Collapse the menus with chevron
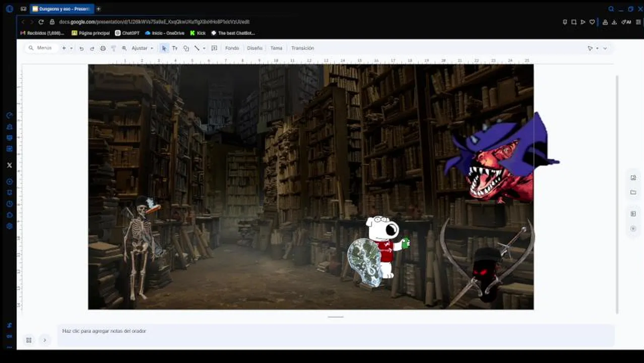 (605, 48)
